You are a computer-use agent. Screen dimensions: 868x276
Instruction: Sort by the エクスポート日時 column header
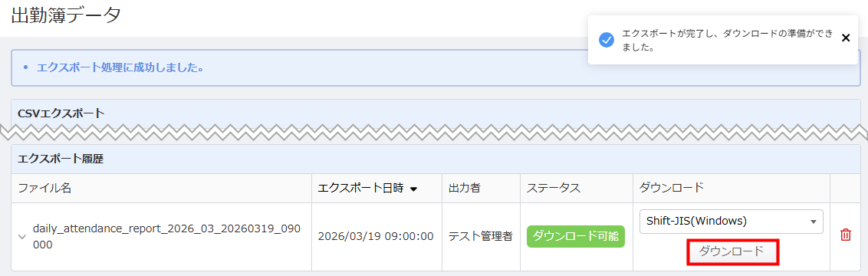tap(362, 188)
